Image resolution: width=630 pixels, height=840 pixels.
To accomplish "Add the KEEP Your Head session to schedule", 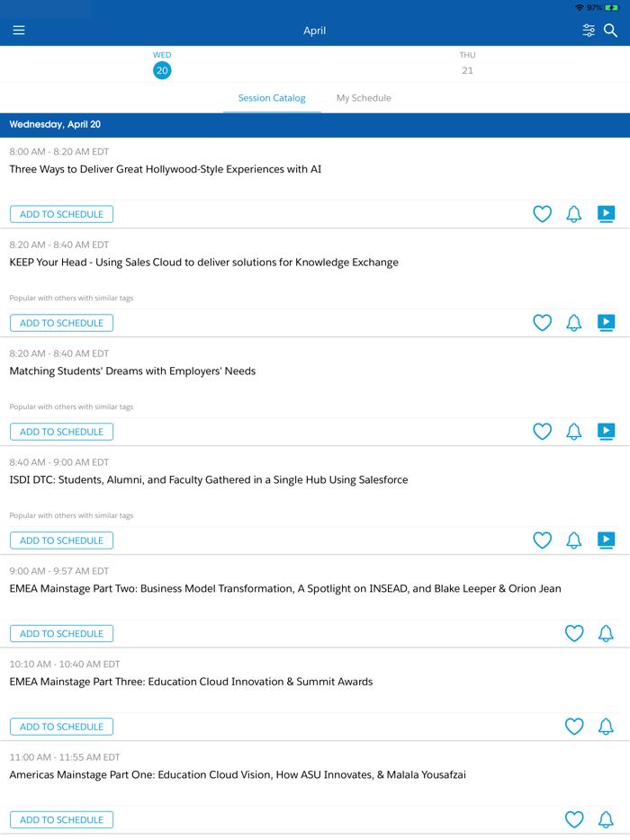I will tap(61, 323).
